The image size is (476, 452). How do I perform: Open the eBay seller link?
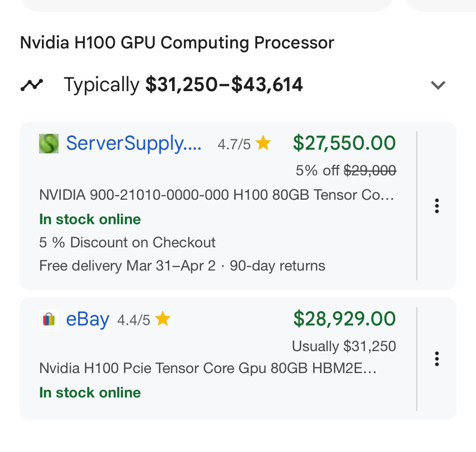(x=87, y=319)
